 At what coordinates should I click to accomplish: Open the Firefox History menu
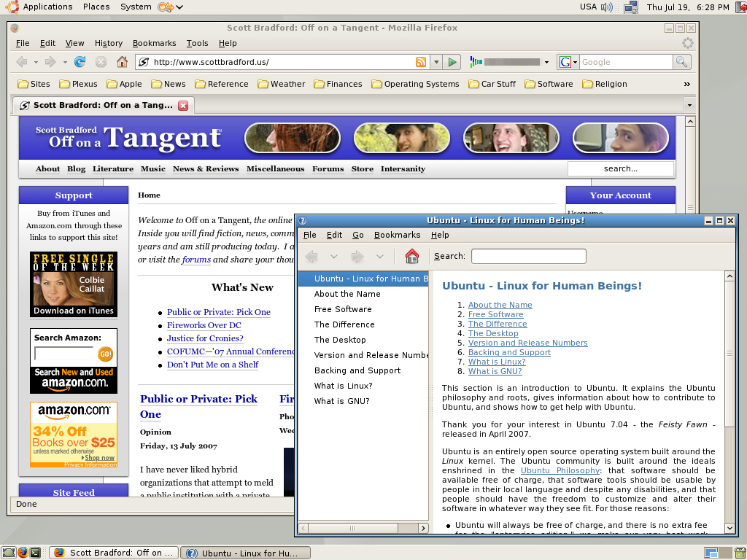pyautogui.click(x=109, y=43)
